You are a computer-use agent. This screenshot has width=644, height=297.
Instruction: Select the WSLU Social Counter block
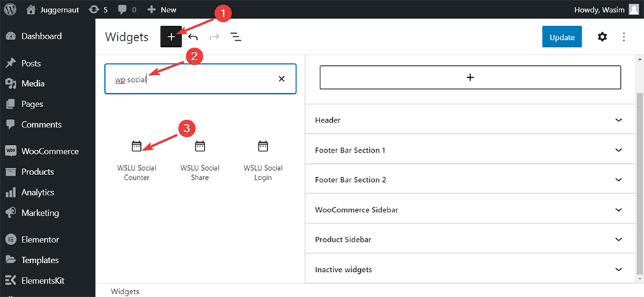tap(137, 160)
